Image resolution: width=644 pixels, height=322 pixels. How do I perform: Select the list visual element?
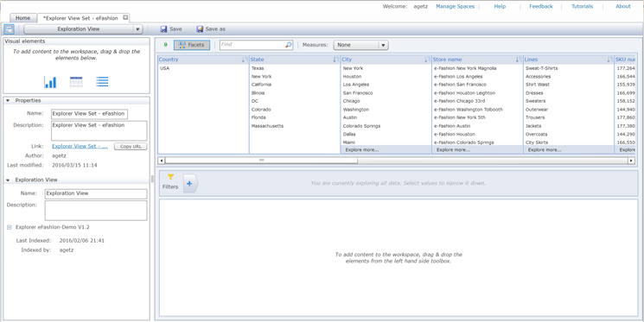tap(102, 82)
